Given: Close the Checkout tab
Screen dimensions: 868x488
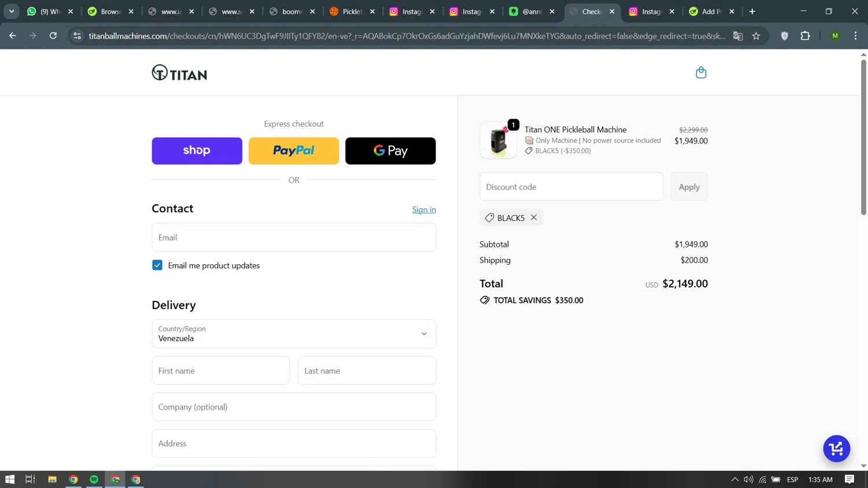Looking at the screenshot, I should [x=612, y=12].
